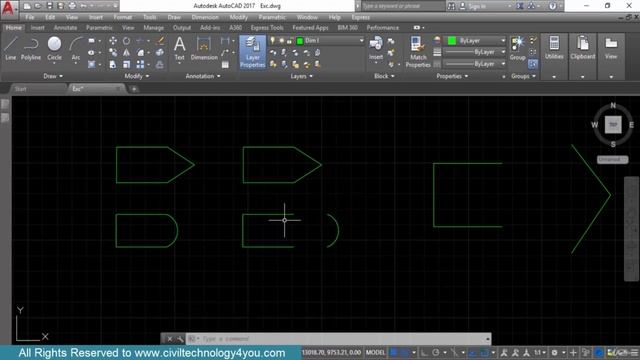This screenshot has height=360, width=640.
Task: Expand the Modify panel
Action: tap(137, 76)
